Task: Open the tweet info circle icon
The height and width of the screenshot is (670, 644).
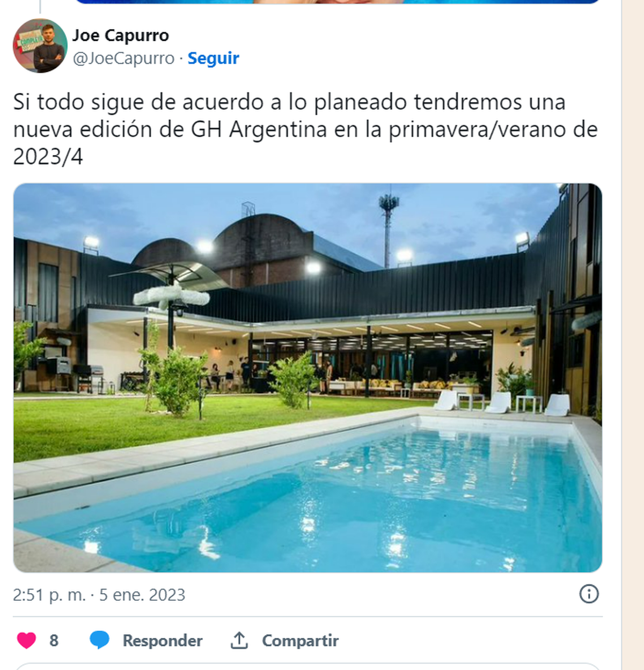Action: [589, 594]
